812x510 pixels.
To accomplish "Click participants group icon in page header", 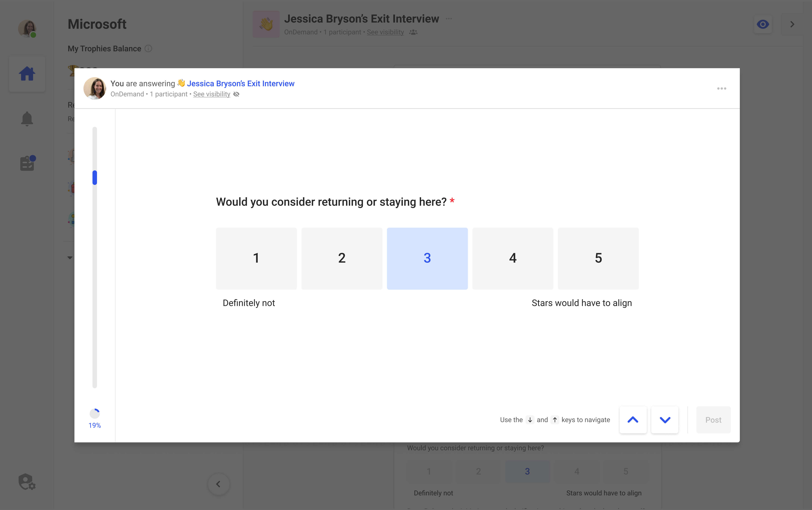I will pos(413,32).
